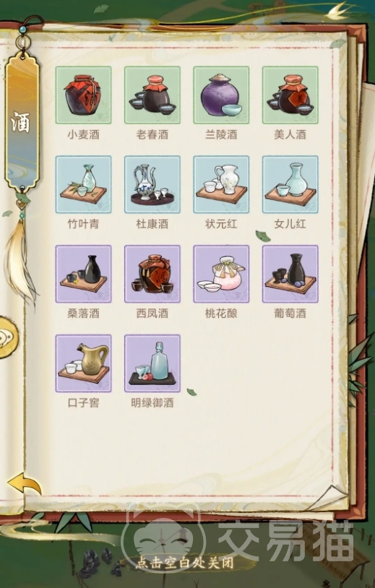Image resolution: width=375 pixels, height=588 pixels.
Task: Select the 女儿红 vase icon
Action: click(290, 184)
